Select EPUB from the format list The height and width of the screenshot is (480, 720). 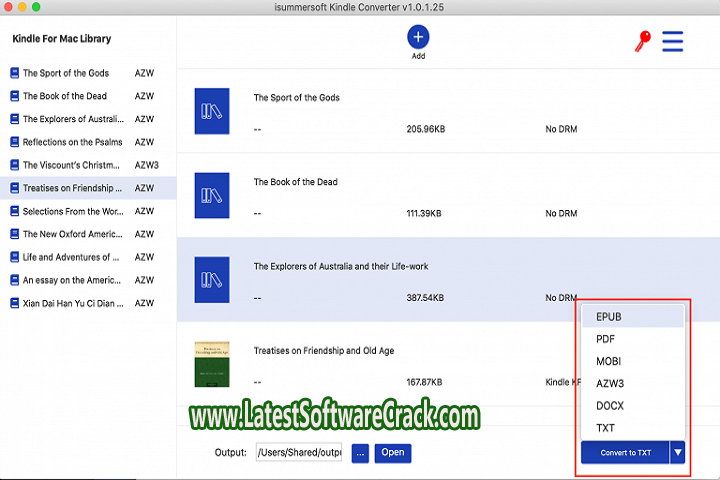coord(609,317)
